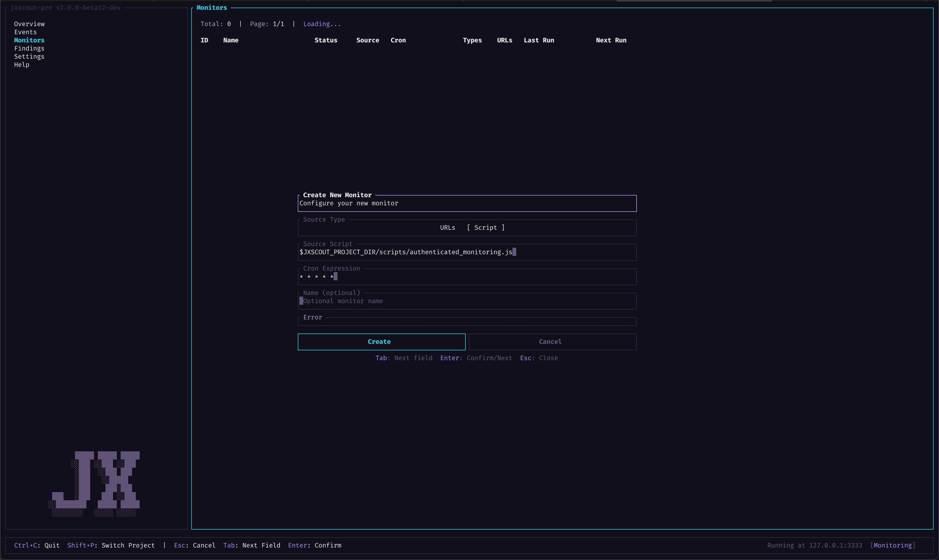Click the Name column header
This screenshot has width=939, height=560.
(x=231, y=40)
